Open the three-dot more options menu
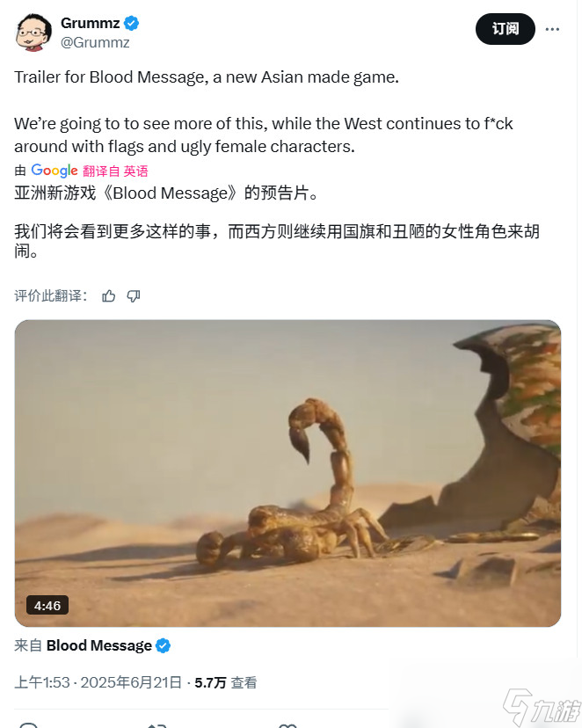Image resolution: width=582 pixels, height=728 pixels. pos(552,29)
